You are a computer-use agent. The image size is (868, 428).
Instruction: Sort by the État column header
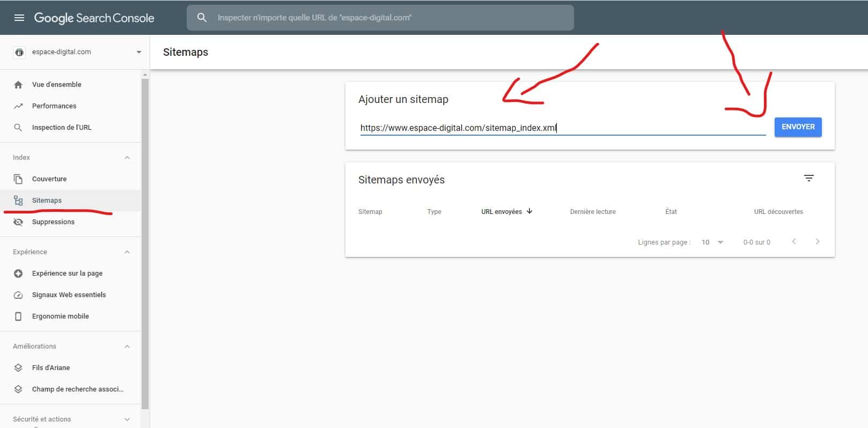pos(671,212)
